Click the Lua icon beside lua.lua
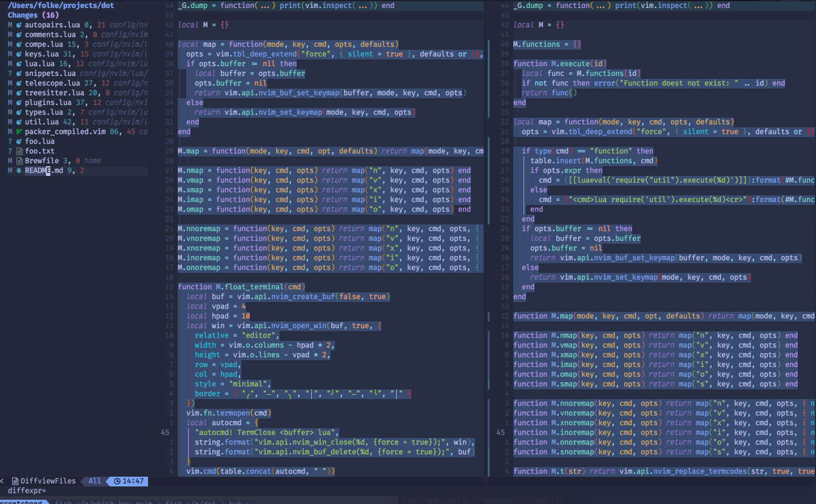Image resolution: width=816 pixels, height=504 pixels. point(19,64)
